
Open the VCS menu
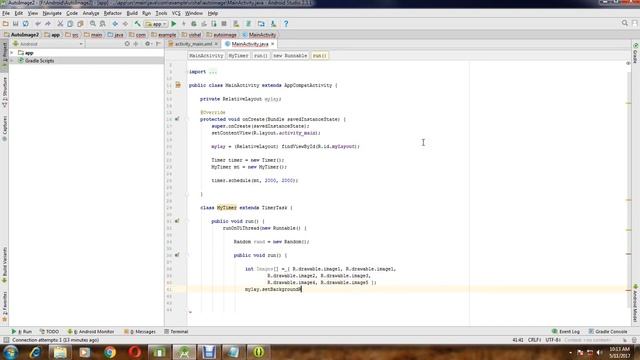click(x=176, y=13)
